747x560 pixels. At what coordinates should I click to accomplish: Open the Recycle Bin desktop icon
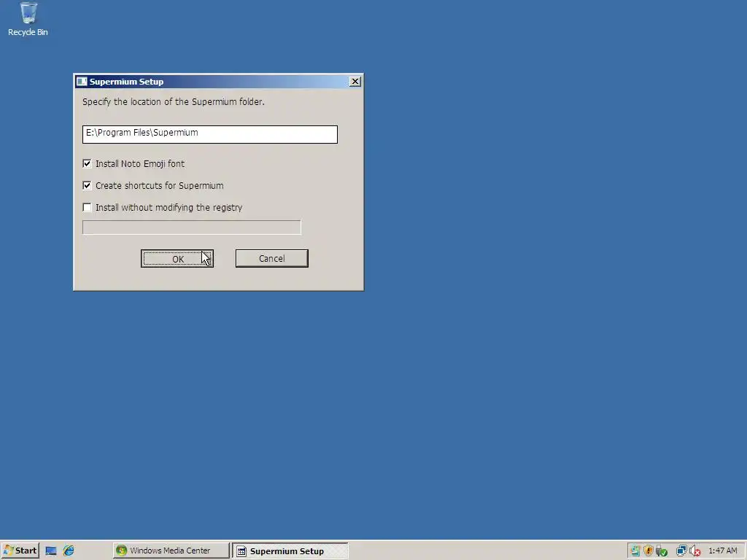[x=28, y=19]
